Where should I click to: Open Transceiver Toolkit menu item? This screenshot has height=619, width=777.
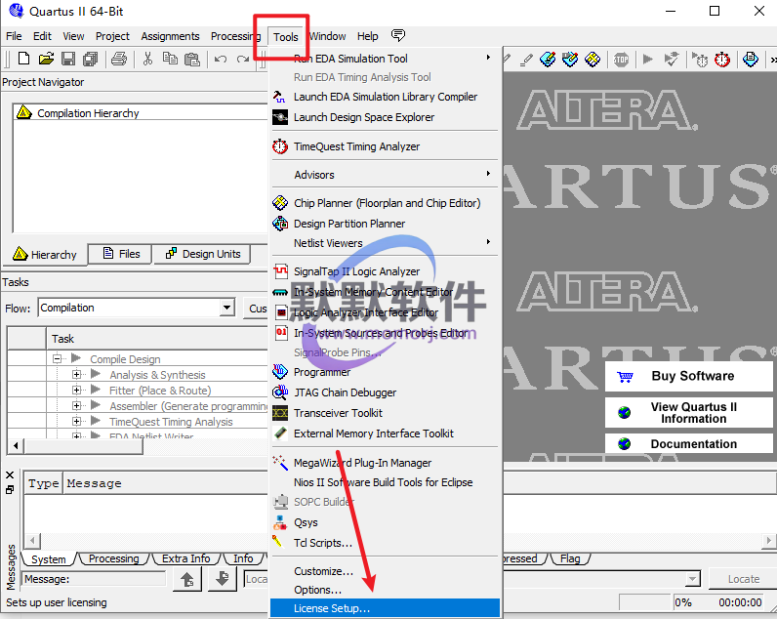coord(385,413)
